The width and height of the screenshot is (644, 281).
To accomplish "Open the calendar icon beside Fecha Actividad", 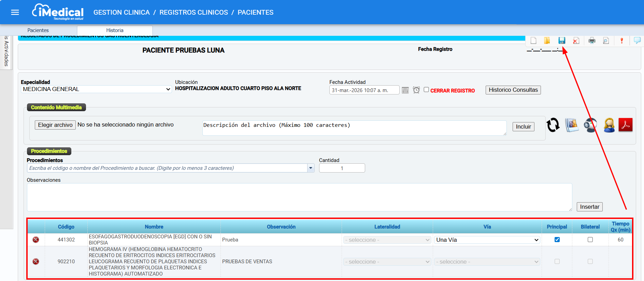I will click(405, 90).
